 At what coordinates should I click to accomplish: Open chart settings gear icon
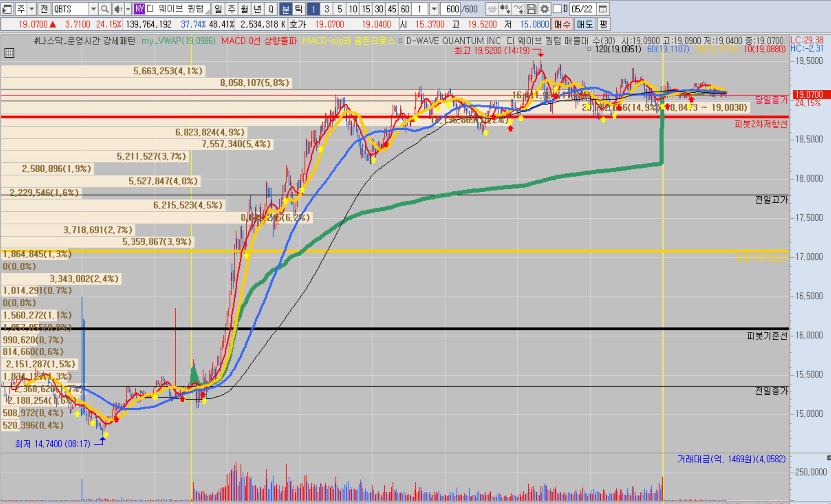click(544, 9)
